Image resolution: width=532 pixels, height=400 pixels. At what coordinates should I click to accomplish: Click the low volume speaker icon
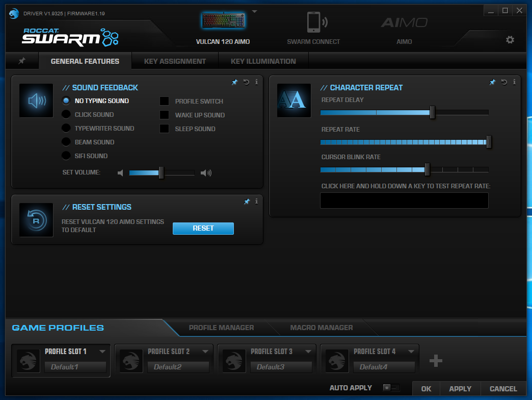tap(120, 173)
